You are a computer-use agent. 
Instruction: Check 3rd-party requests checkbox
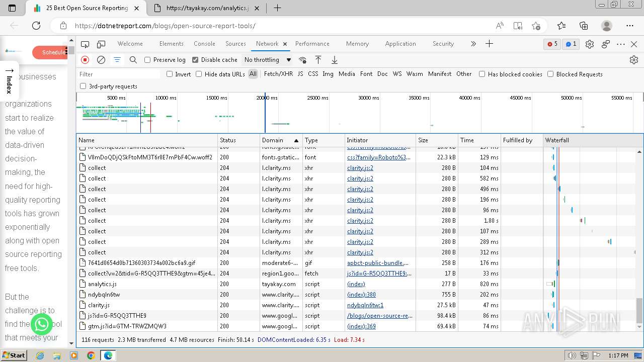(x=83, y=86)
